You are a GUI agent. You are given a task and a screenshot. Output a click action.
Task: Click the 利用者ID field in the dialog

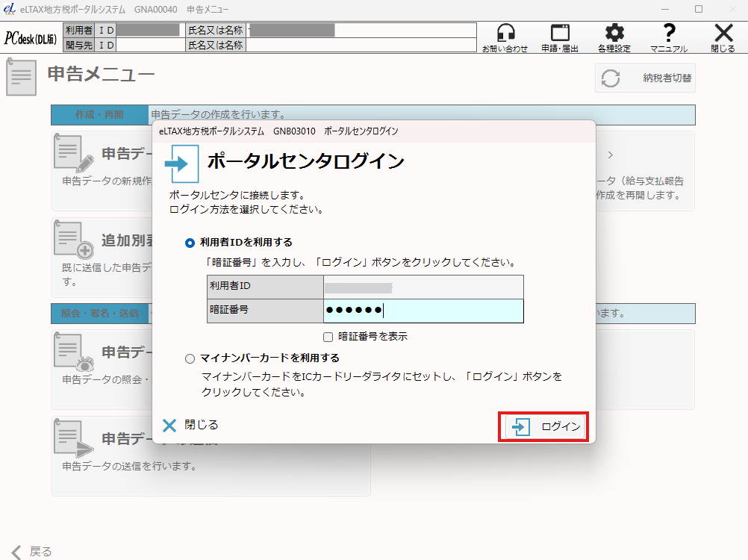click(x=423, y=287)
